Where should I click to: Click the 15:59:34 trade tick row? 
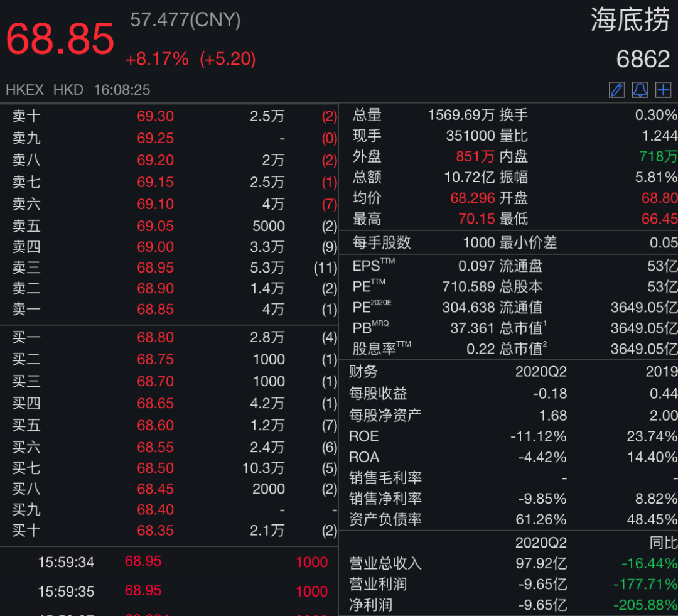(x=169, y=562)
